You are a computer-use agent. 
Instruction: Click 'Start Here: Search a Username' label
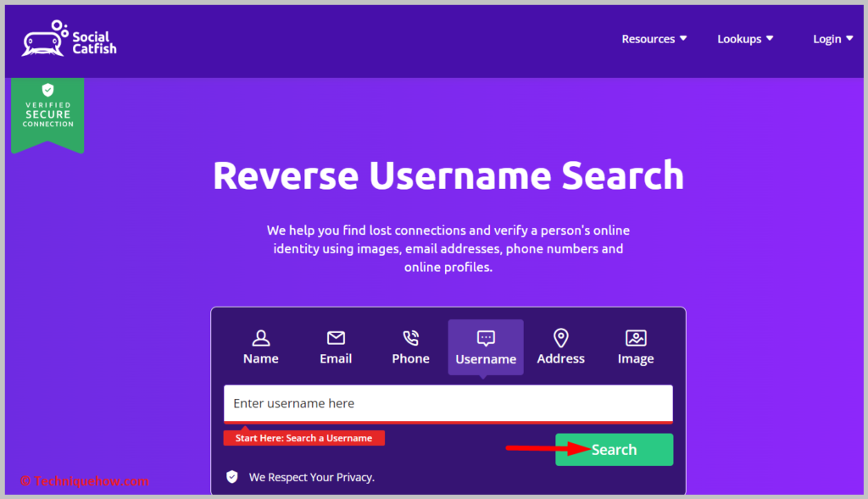tap(304, 438)
